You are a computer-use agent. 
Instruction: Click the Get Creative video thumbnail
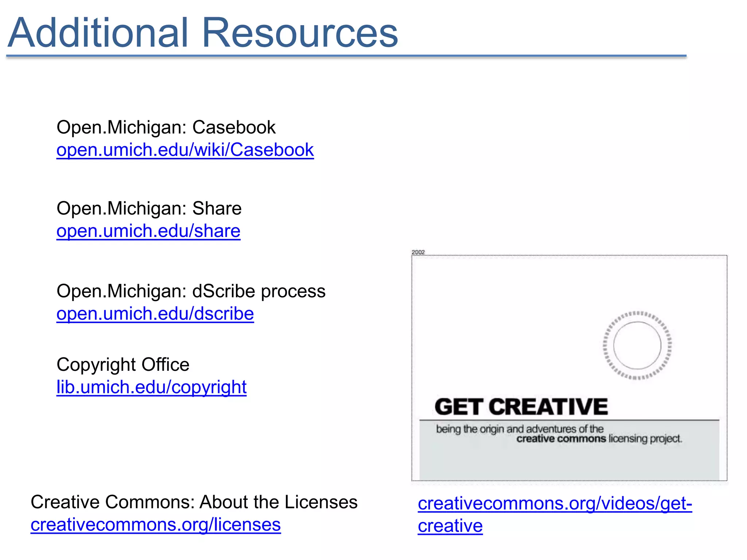[x=569, y=368]
